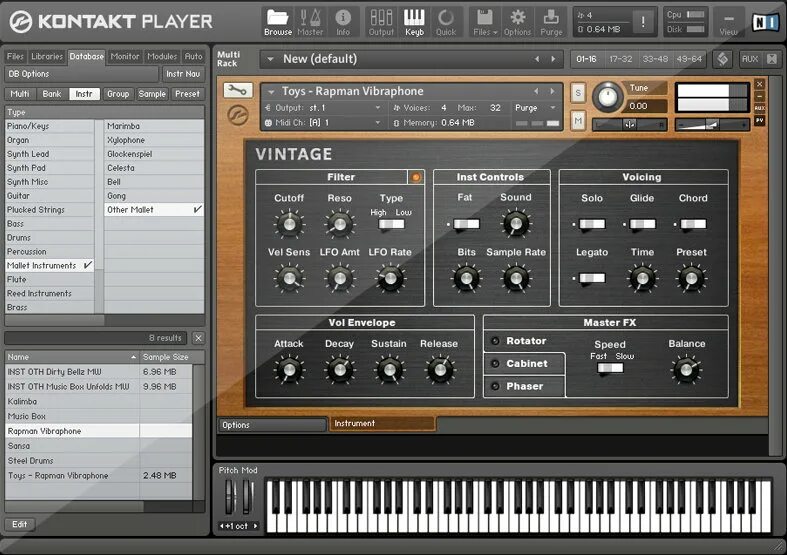The height and width of the screenshot is (555, 787).
Task: Select Glockenspiel in type list
Action: pyautogui.click(x=154, y=154)
